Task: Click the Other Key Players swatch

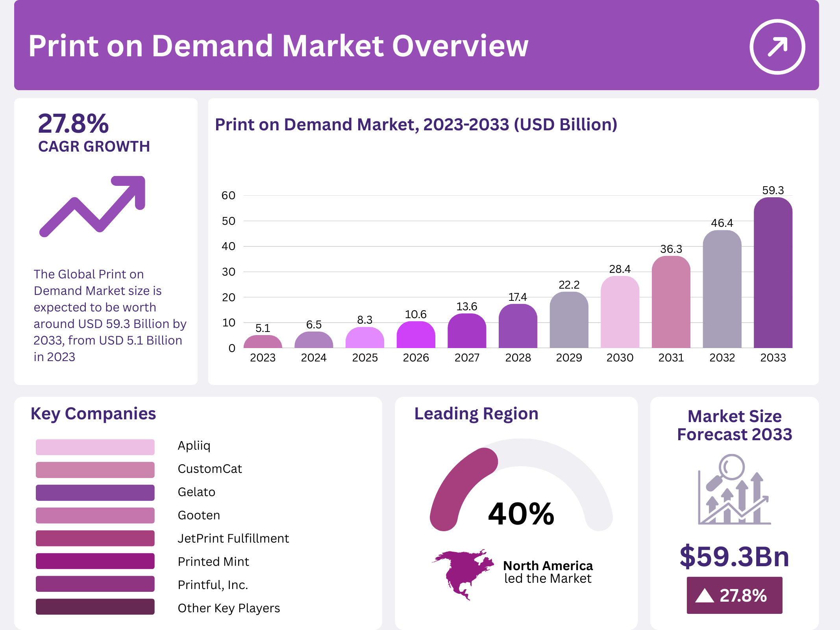Action: click(x=95, y=607)
